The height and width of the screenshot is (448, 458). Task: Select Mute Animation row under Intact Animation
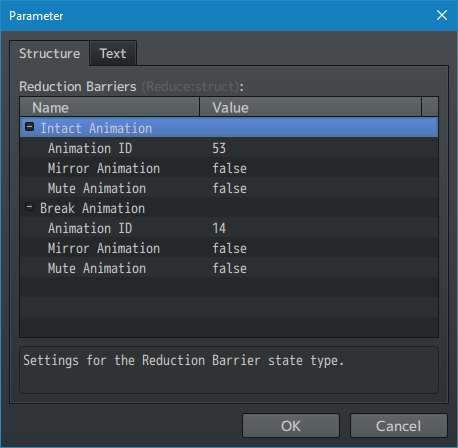pos(229,187)
